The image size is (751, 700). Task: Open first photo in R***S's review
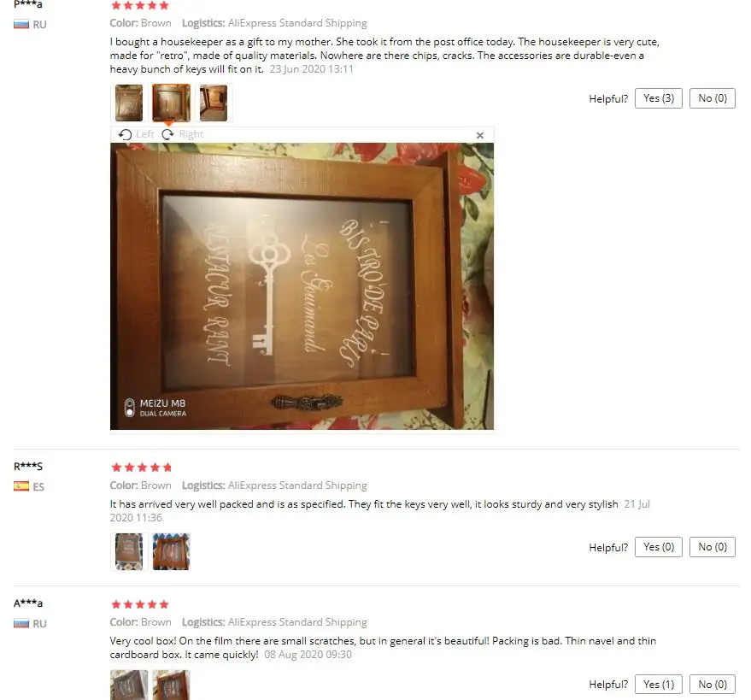tap(129, 551)
